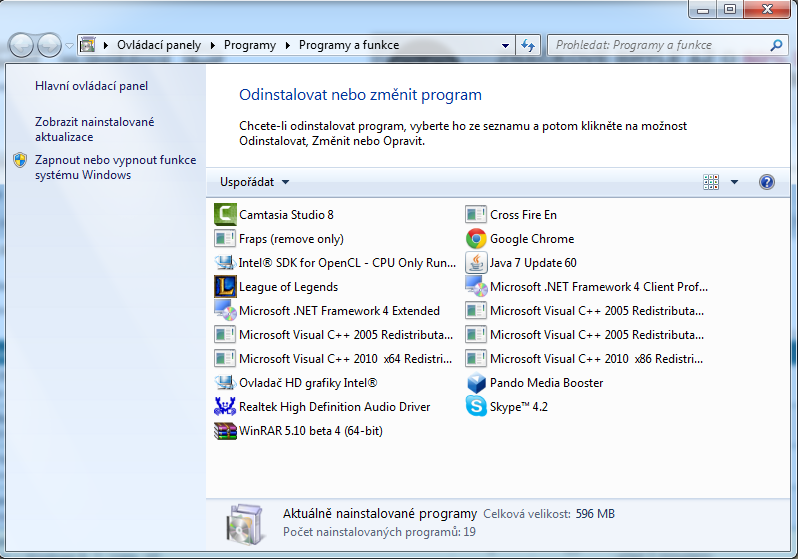Click the Fraps program icon
This screenshot has width=798, height=559.
coord(225,238)
